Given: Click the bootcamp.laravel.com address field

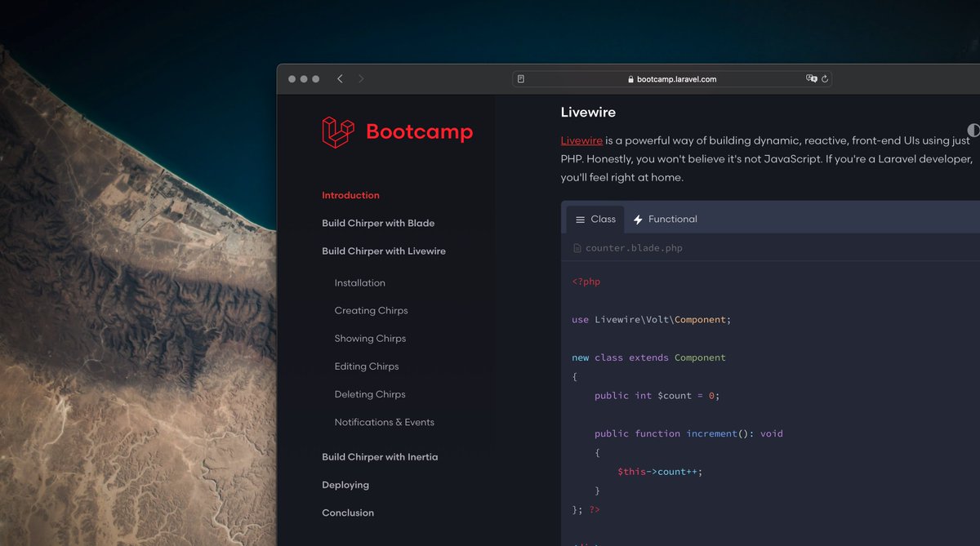Looking at the screenshot, I should [x=672, y=79].
